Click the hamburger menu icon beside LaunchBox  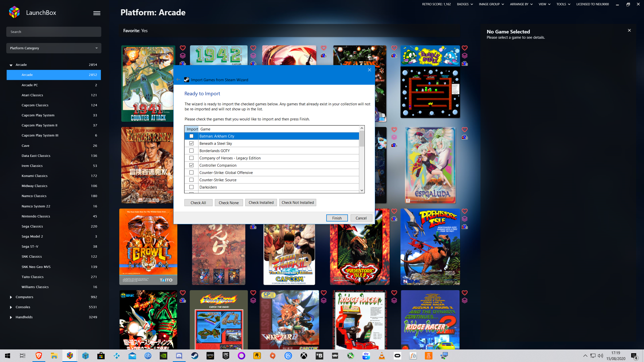tap(97, 13)
